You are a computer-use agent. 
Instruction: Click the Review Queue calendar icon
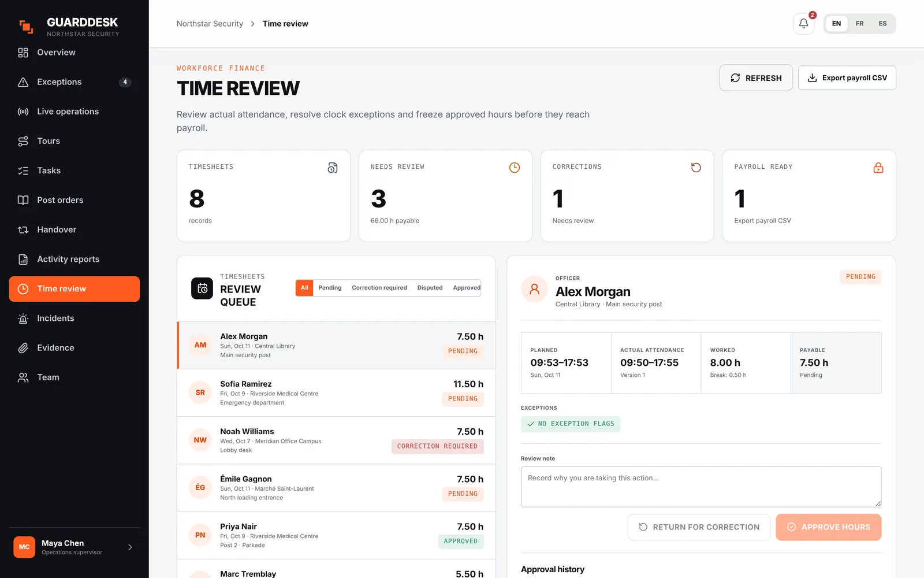(x=202, y=288)
